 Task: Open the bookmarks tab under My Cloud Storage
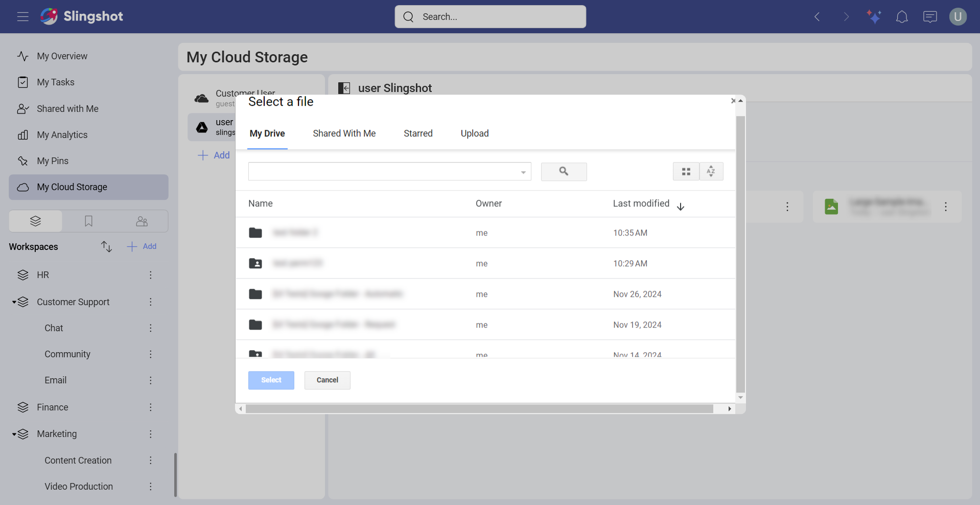[88, 221]
